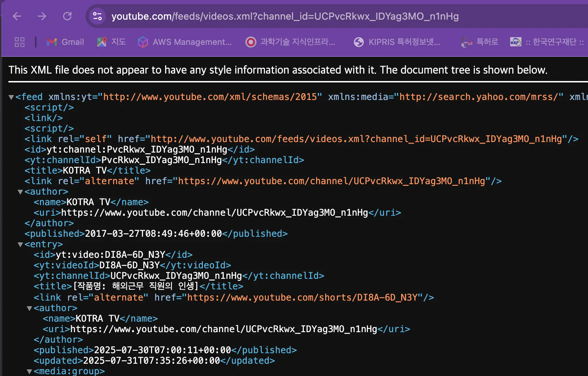Click the updated timestamp 2025-07-31T07:35:26+00:00

tap(152, 361)
